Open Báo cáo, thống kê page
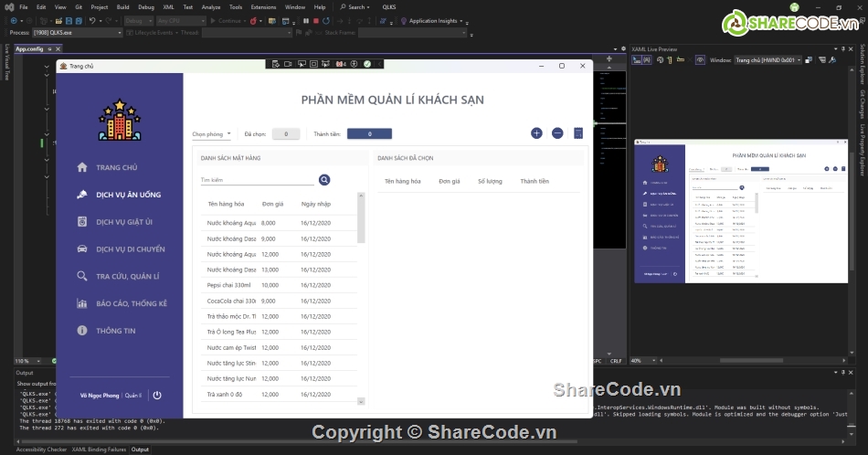The width and height of the screenshot is (868, 455). [x=131, y=303]
